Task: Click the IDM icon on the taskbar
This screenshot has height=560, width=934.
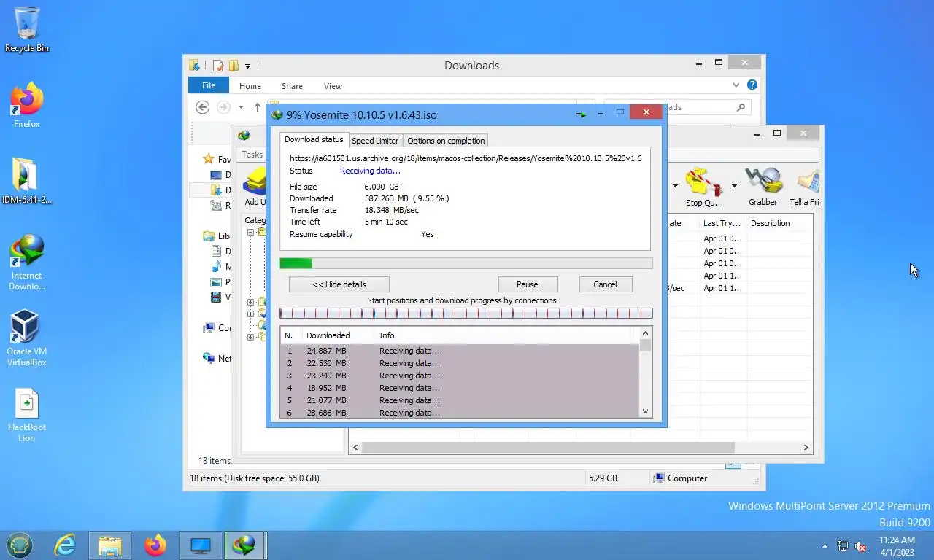Action: tap(244, 545)
